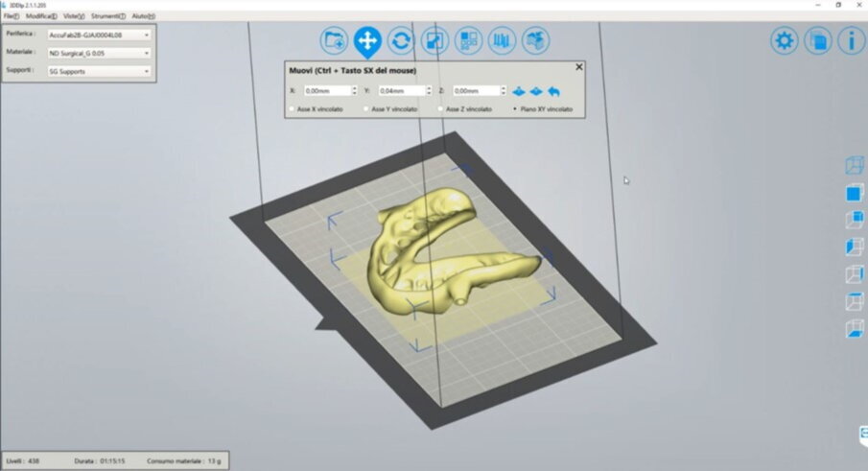
Task: Close the Muovi panel
Action: point(578,67)
